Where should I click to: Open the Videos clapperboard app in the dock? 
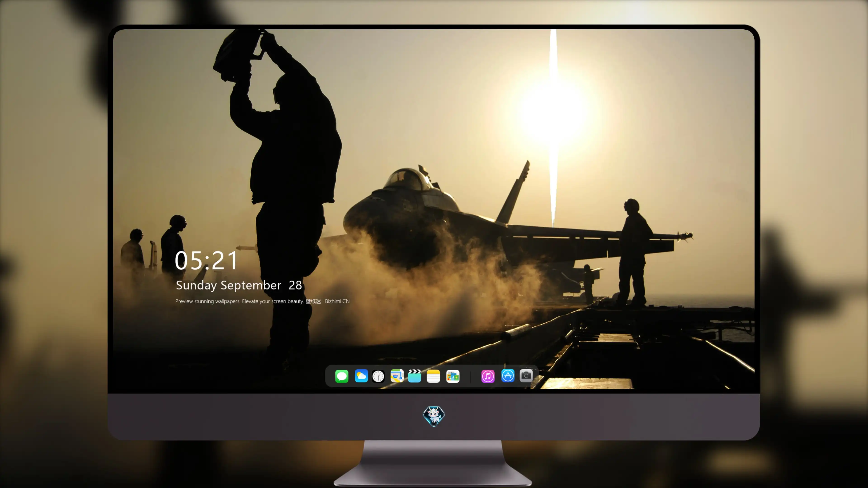pos(415,376)
